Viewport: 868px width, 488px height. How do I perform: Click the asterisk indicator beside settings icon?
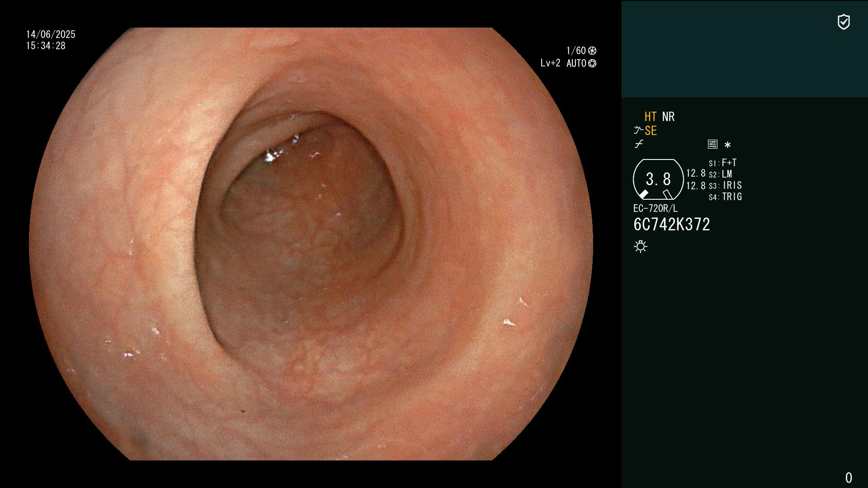coord(727,145)
